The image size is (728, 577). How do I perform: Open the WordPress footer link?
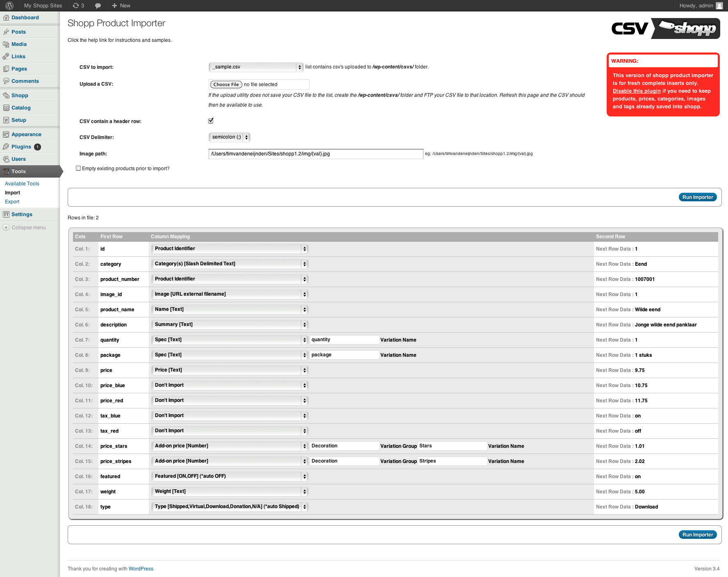pos(141,569)
